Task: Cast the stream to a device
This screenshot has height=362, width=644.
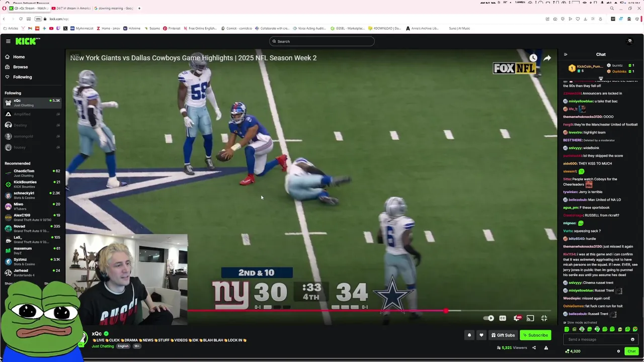Action: point(530,318)
